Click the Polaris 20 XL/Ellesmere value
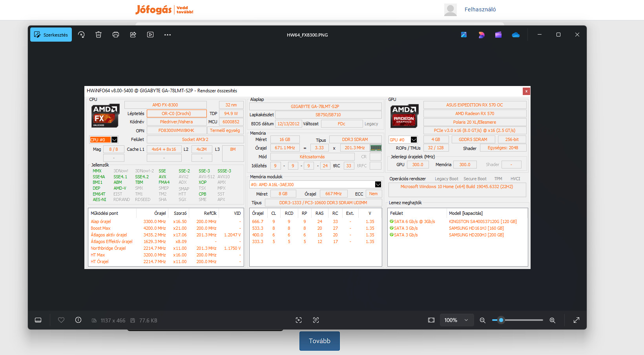 pos(474,122)
